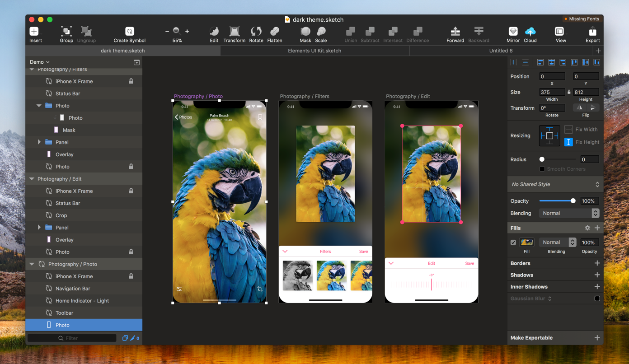This screenshot has width=629, height=364.
Task: Select the Transform tool
Action: (234, 32)
